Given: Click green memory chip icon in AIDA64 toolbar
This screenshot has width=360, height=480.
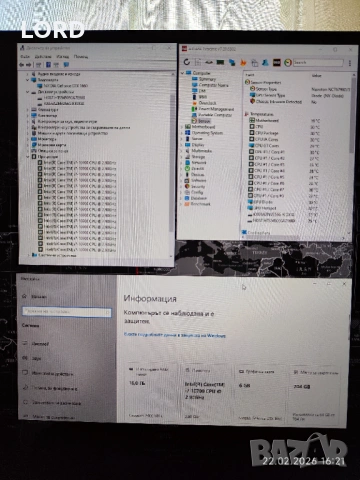Looking at the screenshot, I should (x=220, y=62).
